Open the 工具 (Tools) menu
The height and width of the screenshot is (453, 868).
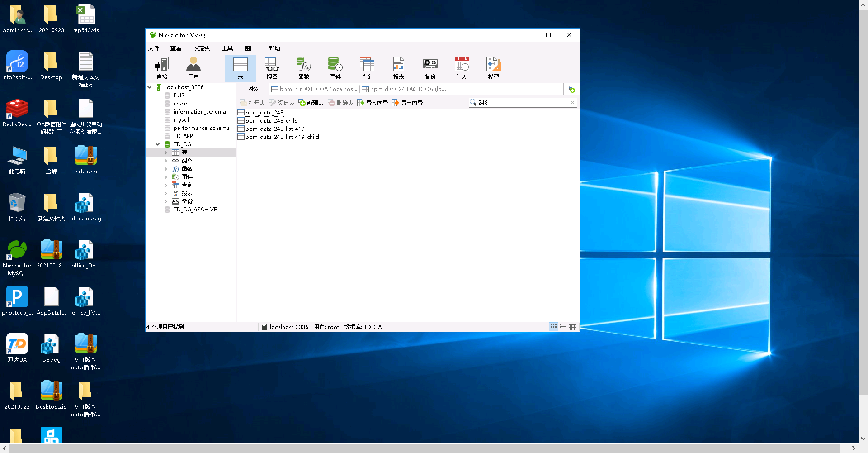pyautogui.click(x=227, y=48)
